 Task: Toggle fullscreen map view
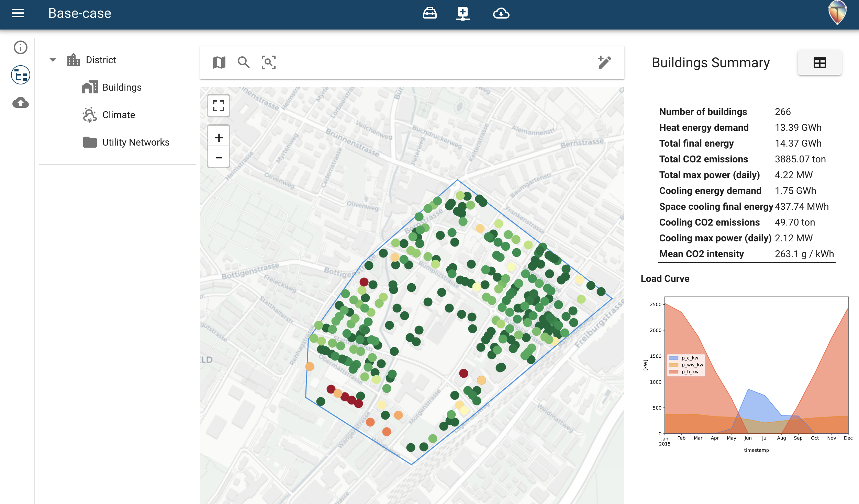[219, 106]
